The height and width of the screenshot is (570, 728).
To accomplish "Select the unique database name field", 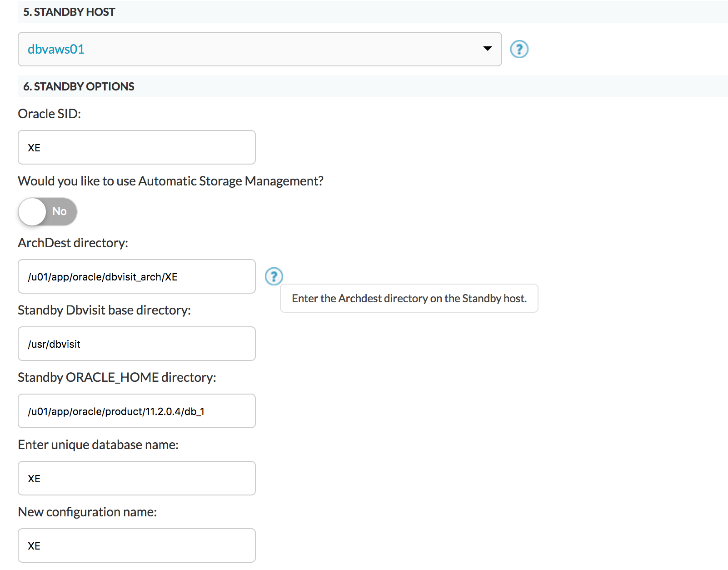I will point(137,478).
